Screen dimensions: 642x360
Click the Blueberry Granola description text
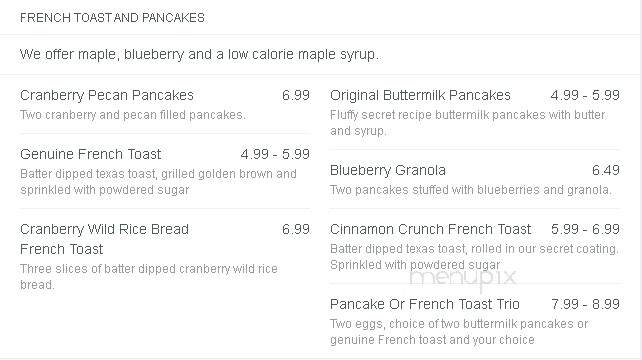click(471, 190)
